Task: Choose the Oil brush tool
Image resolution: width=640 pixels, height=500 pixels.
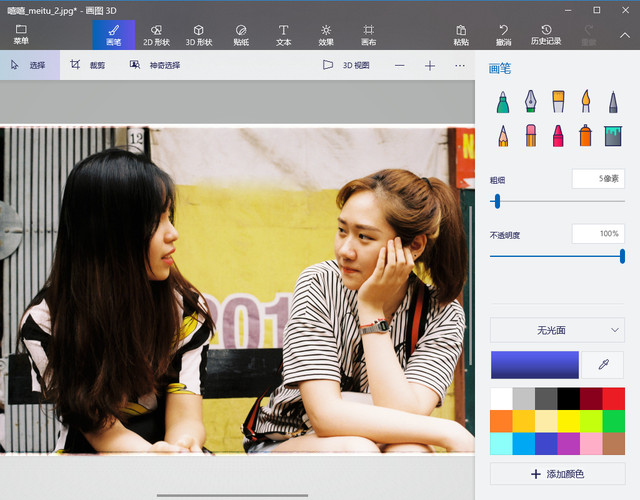Action: point(558,101)
